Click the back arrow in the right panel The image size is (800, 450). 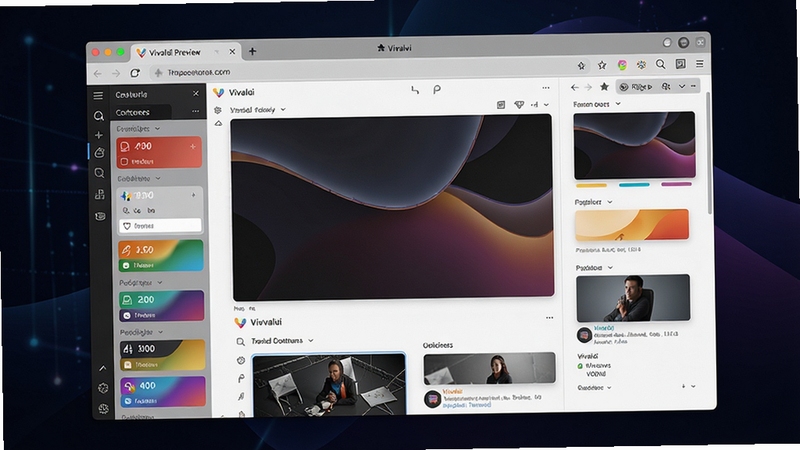click(x=574, y=88)
